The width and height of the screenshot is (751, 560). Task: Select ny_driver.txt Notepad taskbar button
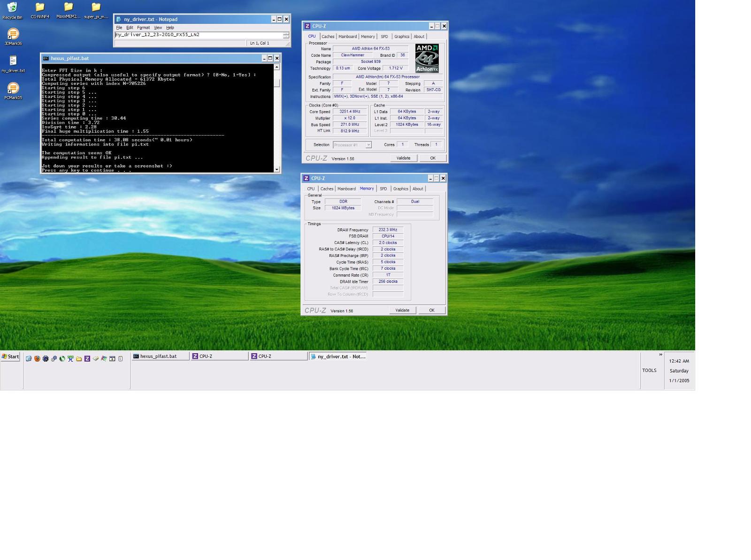pos(337,356)
